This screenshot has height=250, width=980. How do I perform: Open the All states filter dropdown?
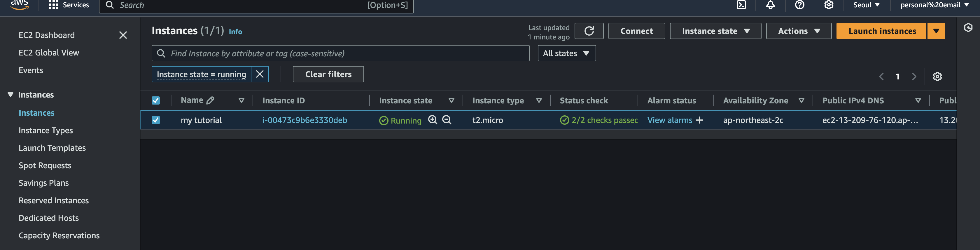click(566, 53)
